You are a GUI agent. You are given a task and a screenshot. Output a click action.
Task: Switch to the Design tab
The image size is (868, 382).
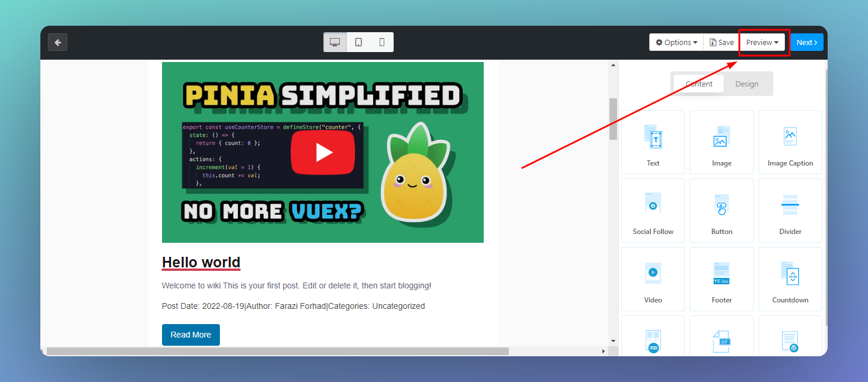point(746,84)
